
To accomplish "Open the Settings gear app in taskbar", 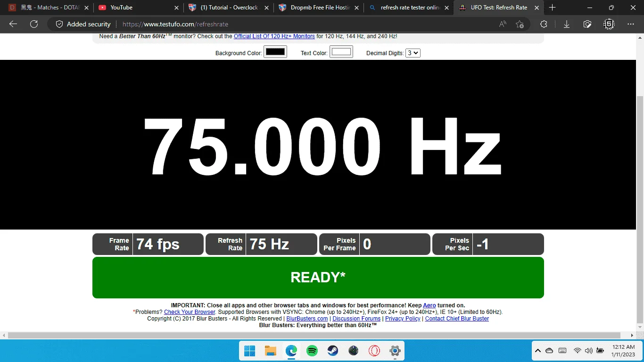I will [395, 351].
